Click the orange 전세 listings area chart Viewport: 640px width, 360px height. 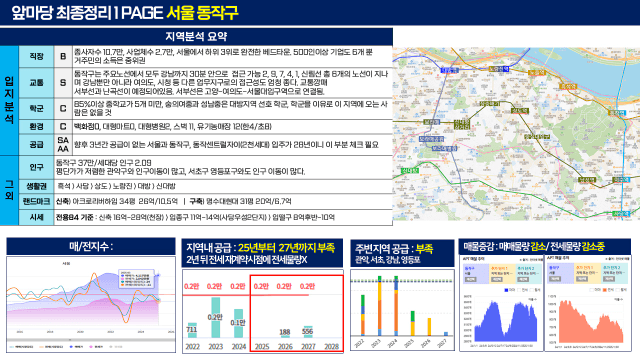coord(591,322)
